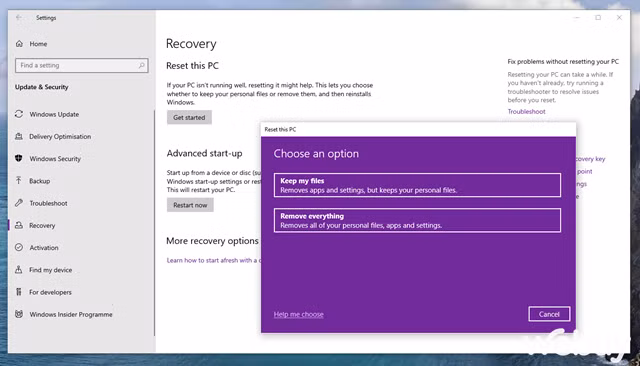Click the Activation checkmark icon

[19, 247]
